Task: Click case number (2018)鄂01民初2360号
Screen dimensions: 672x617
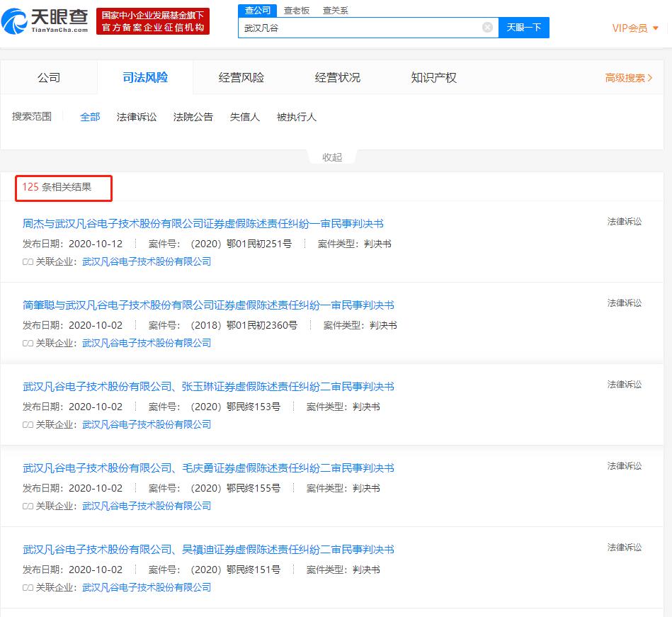Action: 244,325
